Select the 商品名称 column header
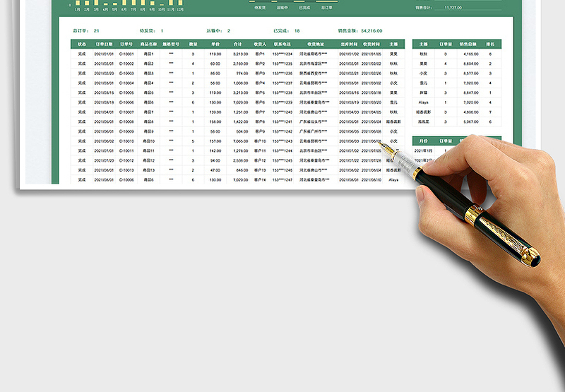The width and height of the screenshot is (565, 392). tap(148, 44)
